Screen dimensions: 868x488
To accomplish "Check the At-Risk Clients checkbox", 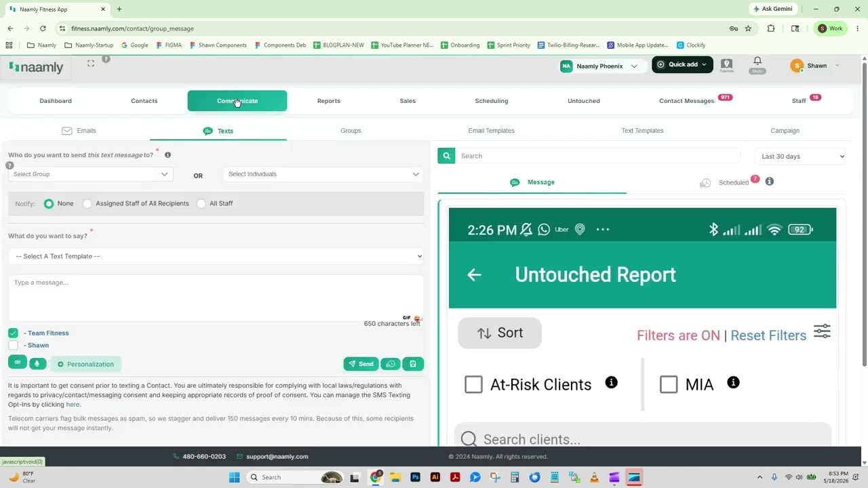I will tap(473, 384).
